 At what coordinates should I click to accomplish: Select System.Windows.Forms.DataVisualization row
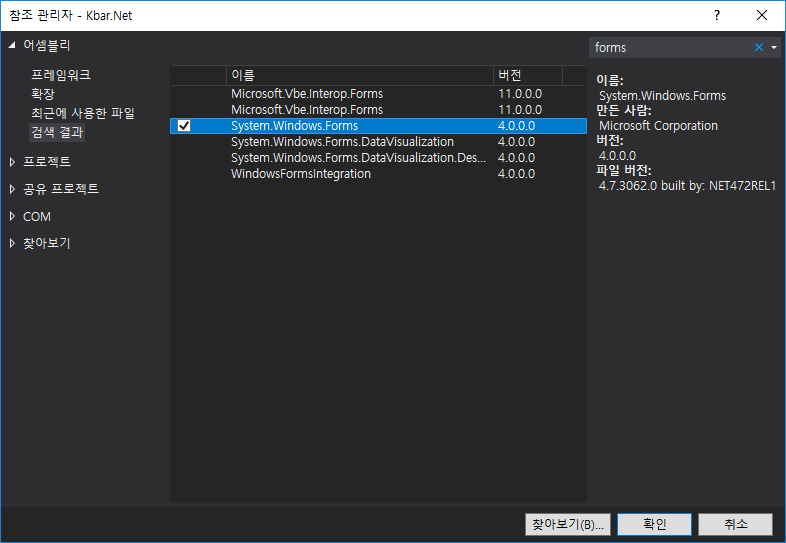pyautogui.click(x=378, y=142)
